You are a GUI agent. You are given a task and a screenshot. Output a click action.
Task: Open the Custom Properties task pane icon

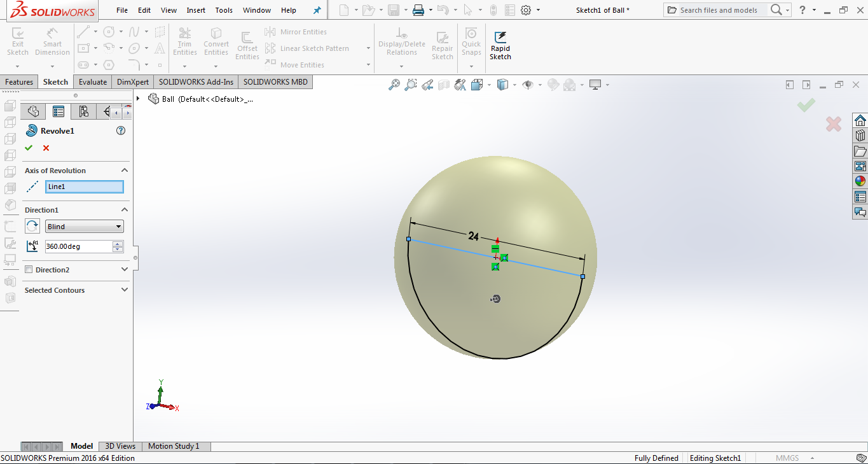860,197
